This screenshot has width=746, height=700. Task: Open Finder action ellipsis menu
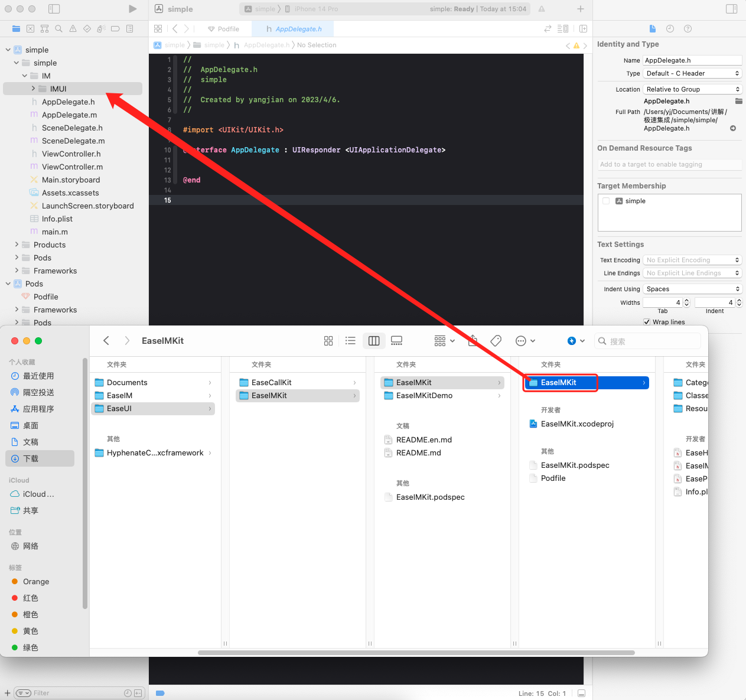pos(525,341)
